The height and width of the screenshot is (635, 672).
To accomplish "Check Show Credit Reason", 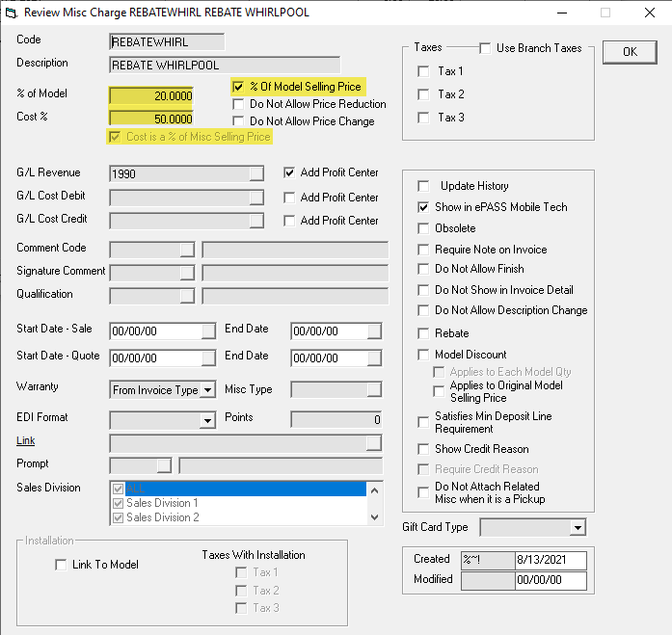I will coord(423,449).
